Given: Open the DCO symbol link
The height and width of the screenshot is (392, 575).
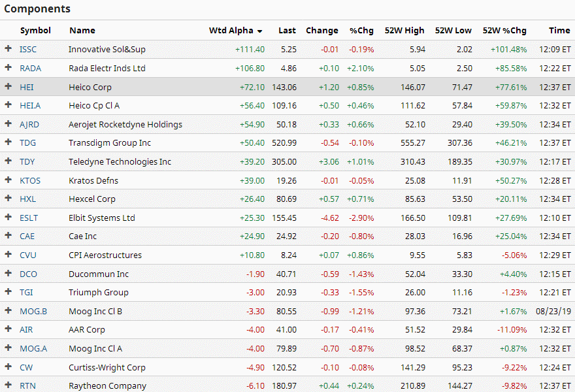Looking at the screenshot, I should coord(28,274).
